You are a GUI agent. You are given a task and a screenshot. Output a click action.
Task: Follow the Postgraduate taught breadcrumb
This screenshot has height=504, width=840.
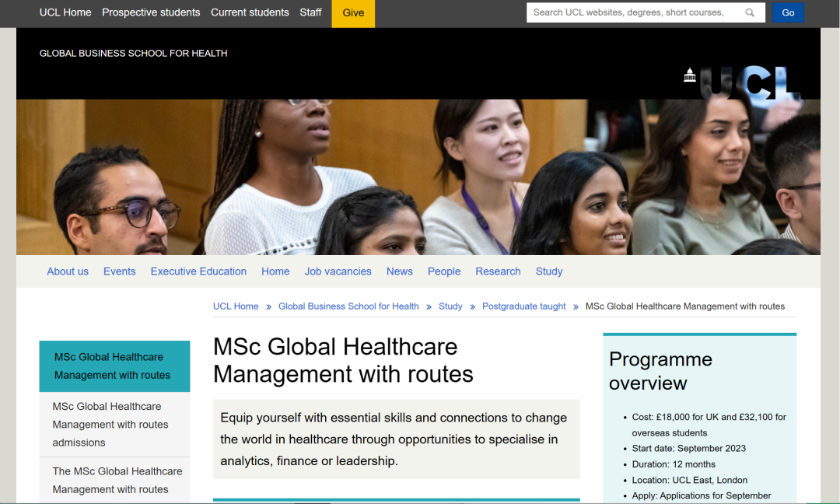click(x=524, y=306)
